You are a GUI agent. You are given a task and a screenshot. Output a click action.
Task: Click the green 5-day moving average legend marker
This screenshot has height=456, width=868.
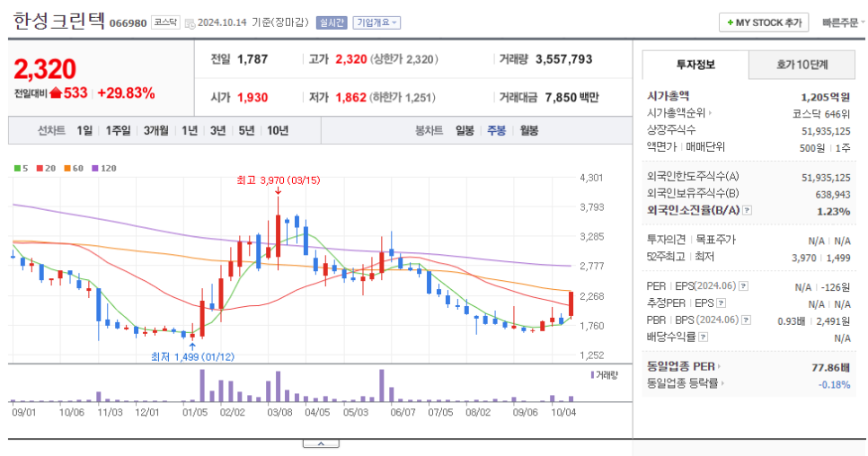point(17,168)
